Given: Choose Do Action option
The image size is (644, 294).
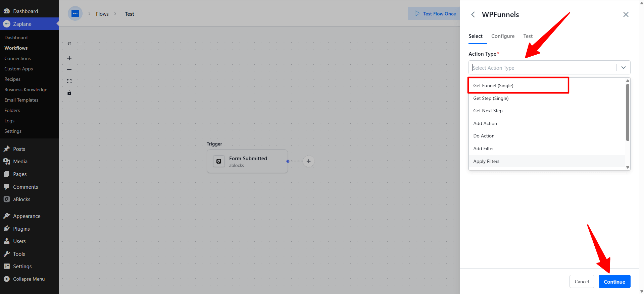Looking at the screenshot, I should pos(547,136).
